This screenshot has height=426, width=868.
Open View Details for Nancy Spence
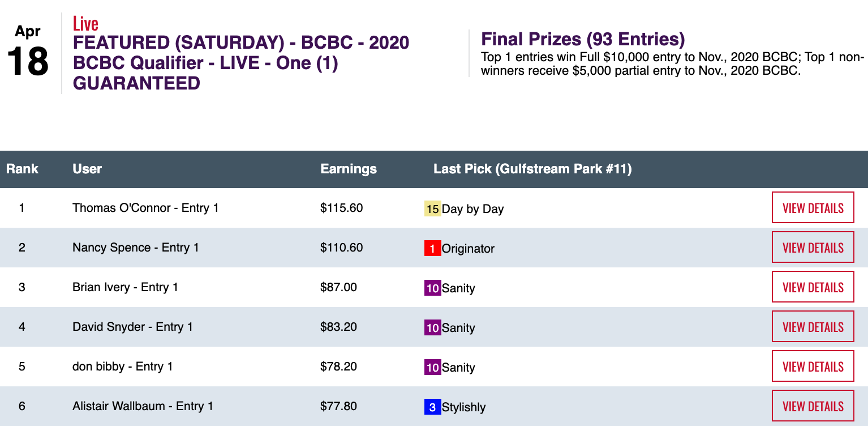tap(813, 248)
